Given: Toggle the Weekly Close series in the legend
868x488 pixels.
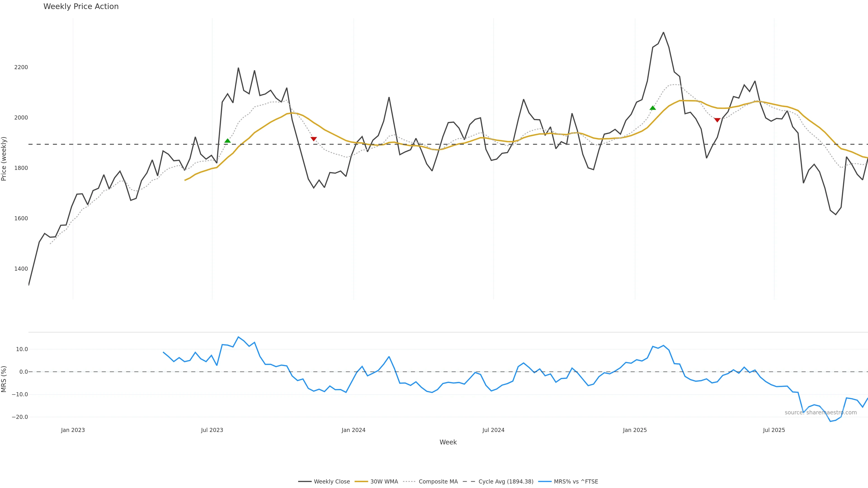Looking at the screenshot, I should (332, 482).
